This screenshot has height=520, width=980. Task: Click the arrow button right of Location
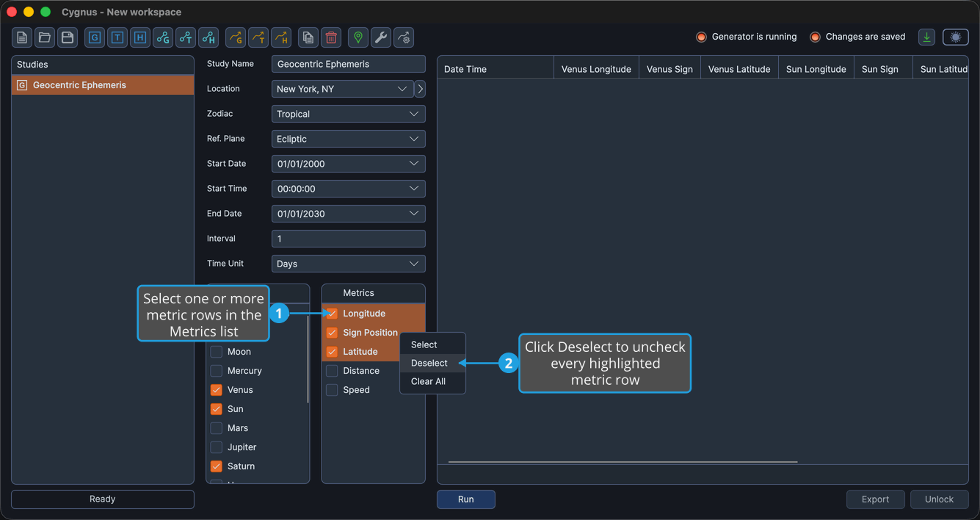tap(420, 89)
